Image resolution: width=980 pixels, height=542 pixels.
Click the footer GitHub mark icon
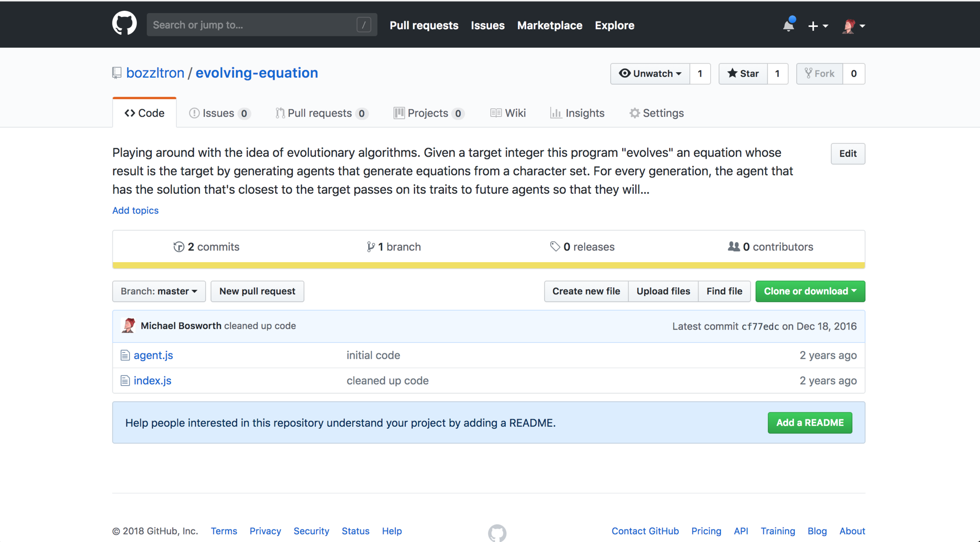(x=497, y=533)
